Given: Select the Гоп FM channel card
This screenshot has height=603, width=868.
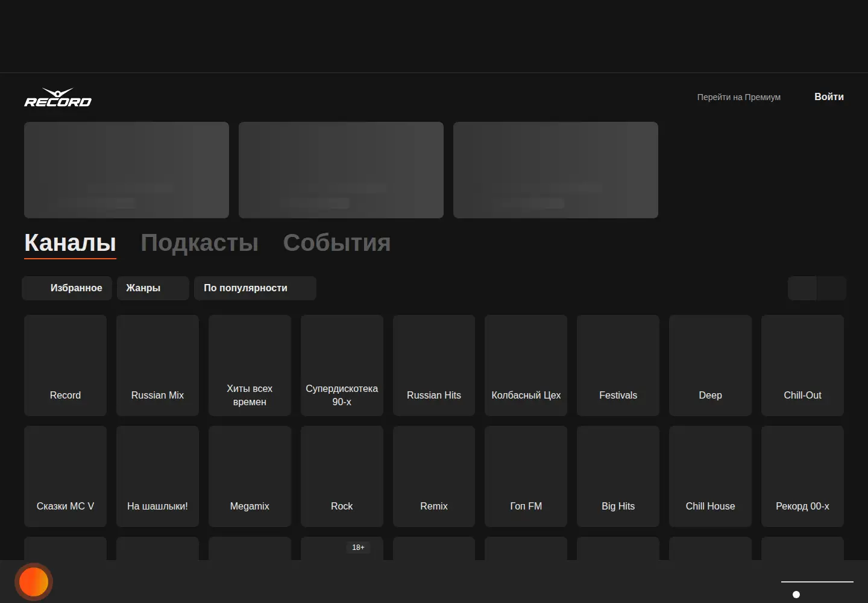Looking at the screenshot, I should 526,476.
